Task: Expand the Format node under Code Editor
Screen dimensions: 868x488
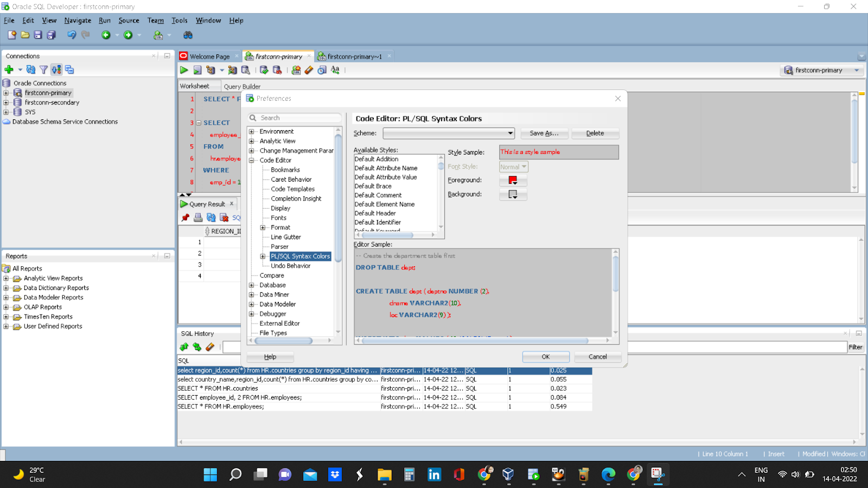Action: (x=263, y=228)
